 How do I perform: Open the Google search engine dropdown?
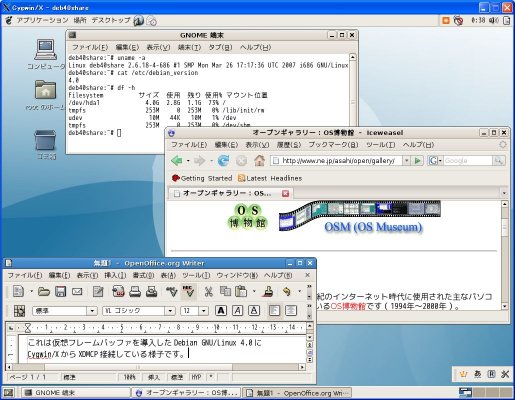tap(435, 161)
